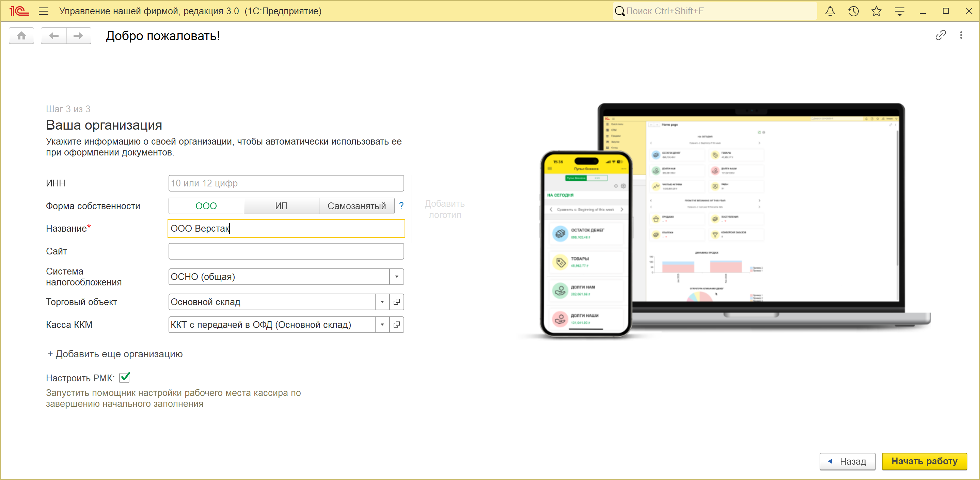Image resolution: width=980 pixels, height=480 pixels.
Task: Expand Торговый объект dropdown arrow
Action: point(382,302)
